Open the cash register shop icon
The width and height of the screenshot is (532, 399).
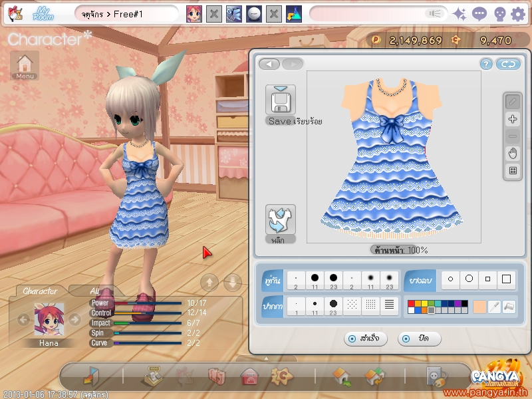154,376
